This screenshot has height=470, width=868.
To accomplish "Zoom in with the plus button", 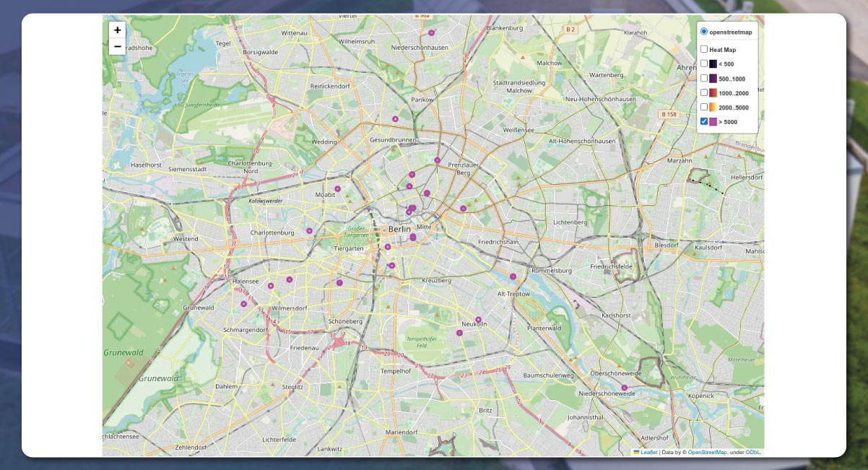I will [x=118, y=30].
